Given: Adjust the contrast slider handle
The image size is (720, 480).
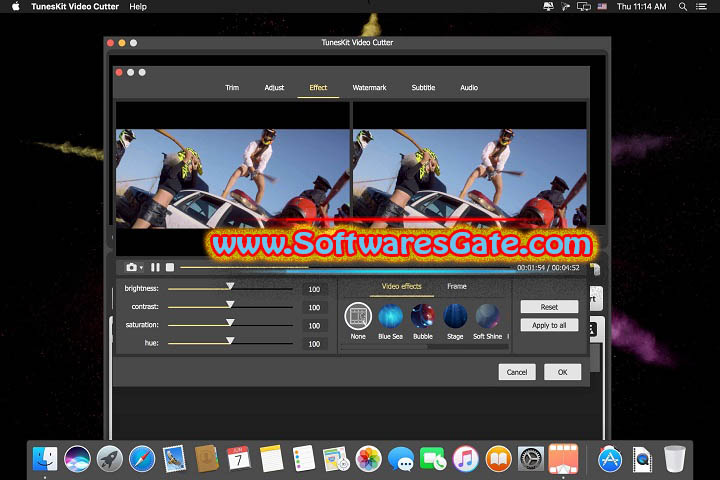Looking at the screenshot, I should point(231,305).
